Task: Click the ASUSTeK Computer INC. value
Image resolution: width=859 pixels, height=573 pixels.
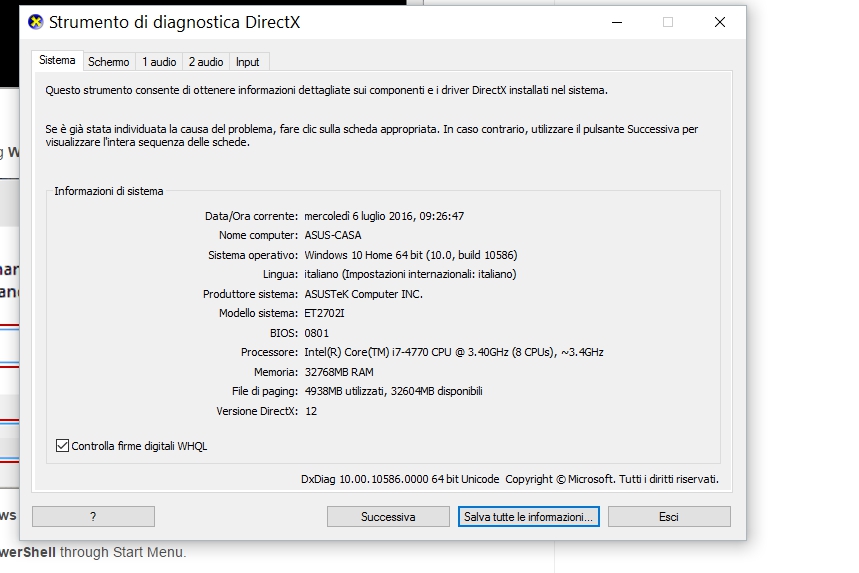Action: (x=364, y=294)
